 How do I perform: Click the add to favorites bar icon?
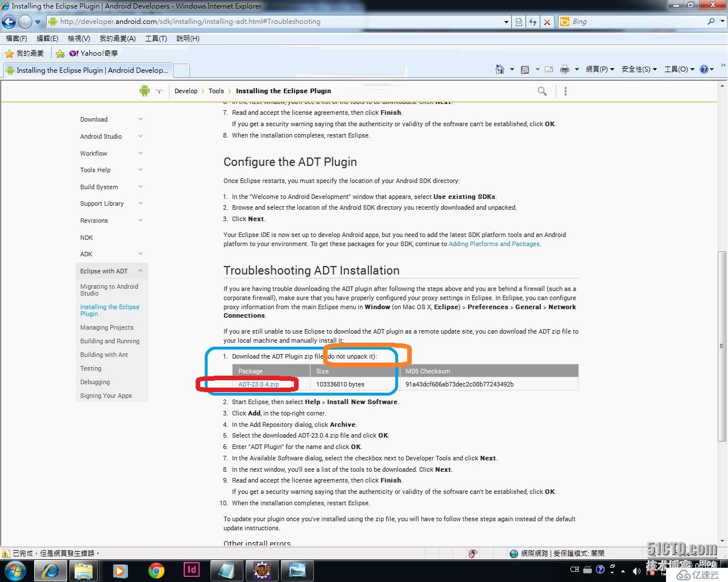coord(60,53)
